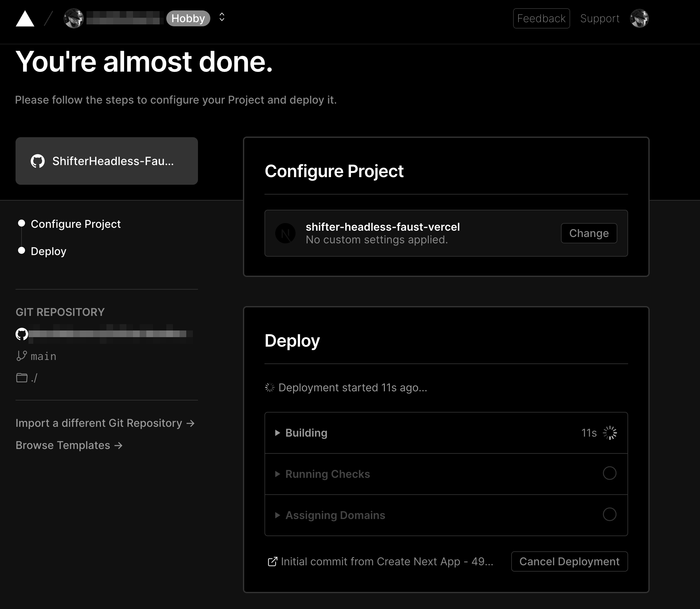
Task: Click the 'main' branch name
Action: (43, 356)
